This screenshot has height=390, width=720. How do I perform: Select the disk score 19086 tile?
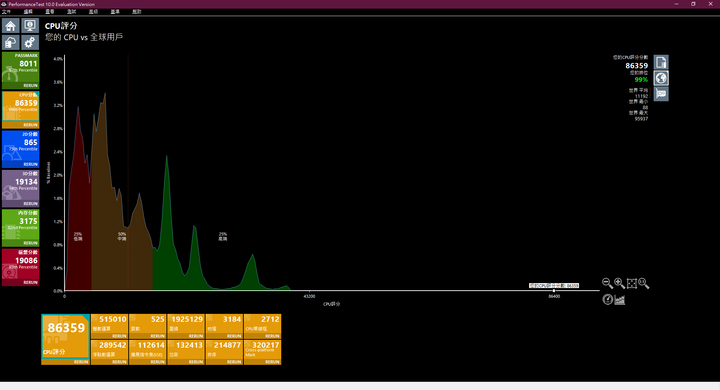click(x=21, y=267)
